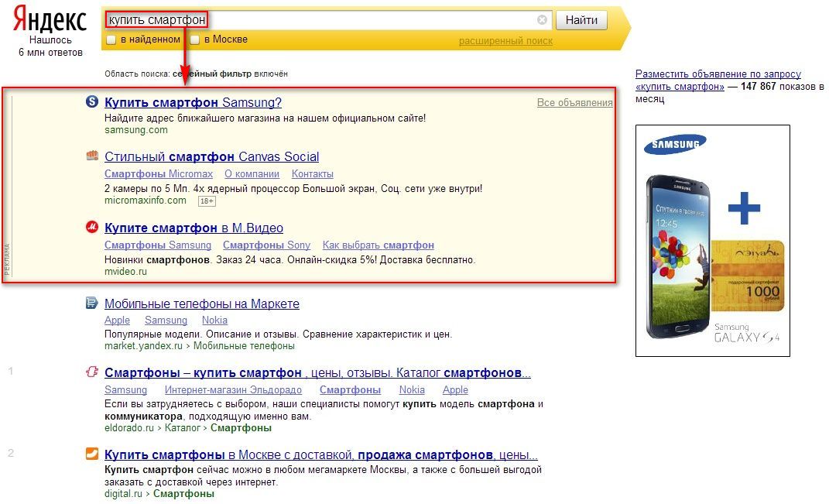Click inside the search query field
Image resolution: width=829 pixels, height=504 pixels.
[x=327, y=20]
